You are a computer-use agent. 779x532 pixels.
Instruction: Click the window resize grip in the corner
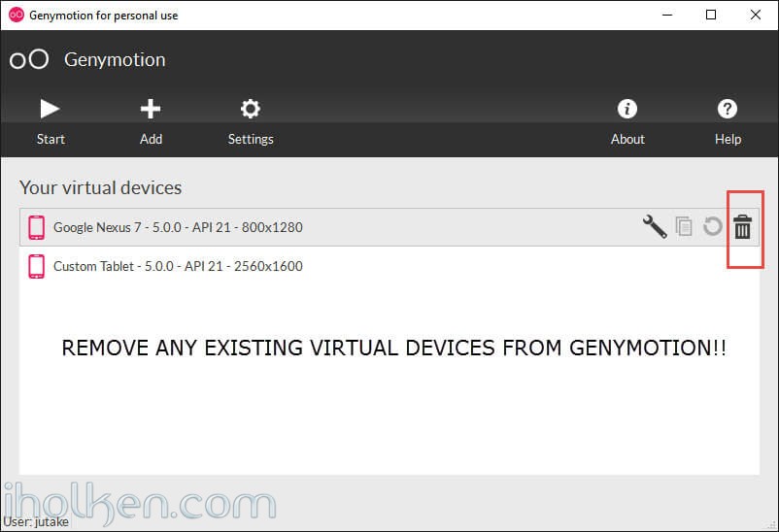coord(771,525)
